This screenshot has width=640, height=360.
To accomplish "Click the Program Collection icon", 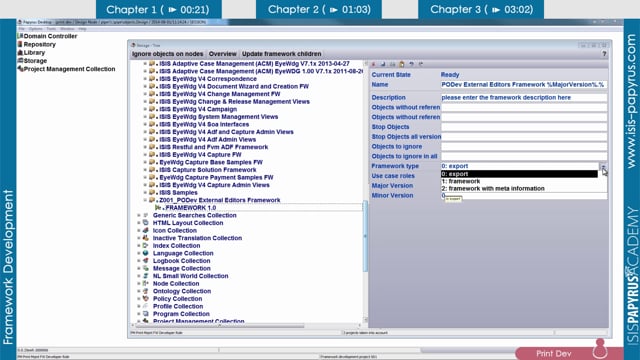I will coord(146,314).
